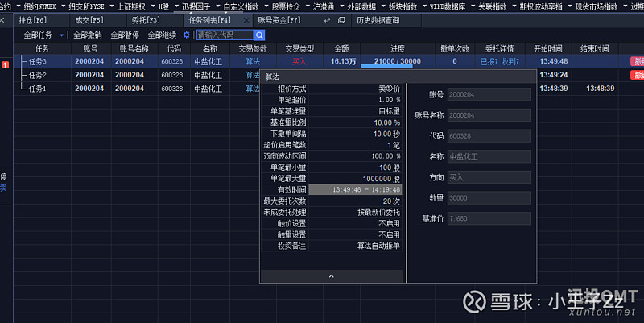Screen dimensions: 644x323
Task: Click the 21000 / 30000 progress bar
Action: coord(397,62)
